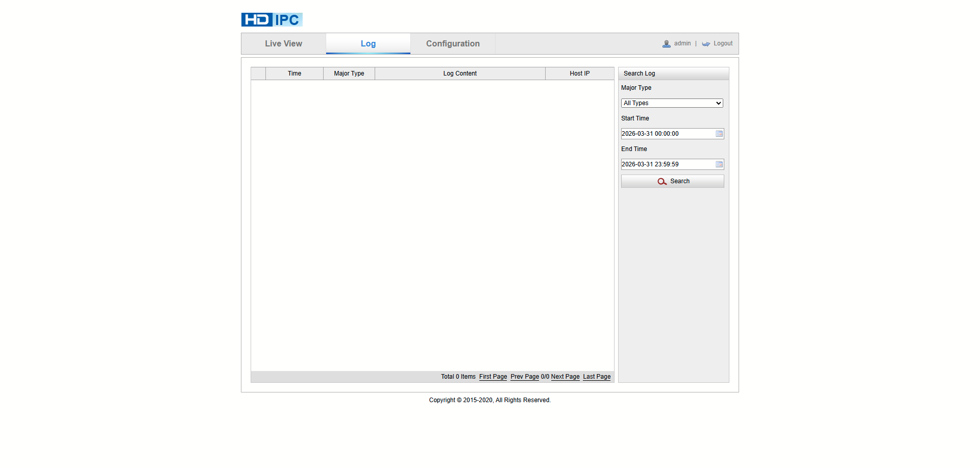
Task: Click the HD IPC logo
Action: point(272,19)
